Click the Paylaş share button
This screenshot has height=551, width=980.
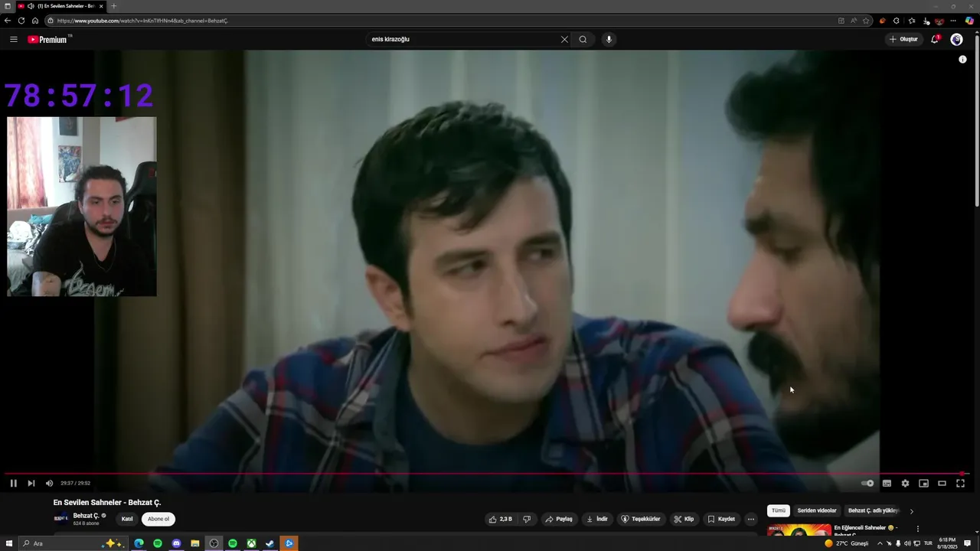point(559,519)
